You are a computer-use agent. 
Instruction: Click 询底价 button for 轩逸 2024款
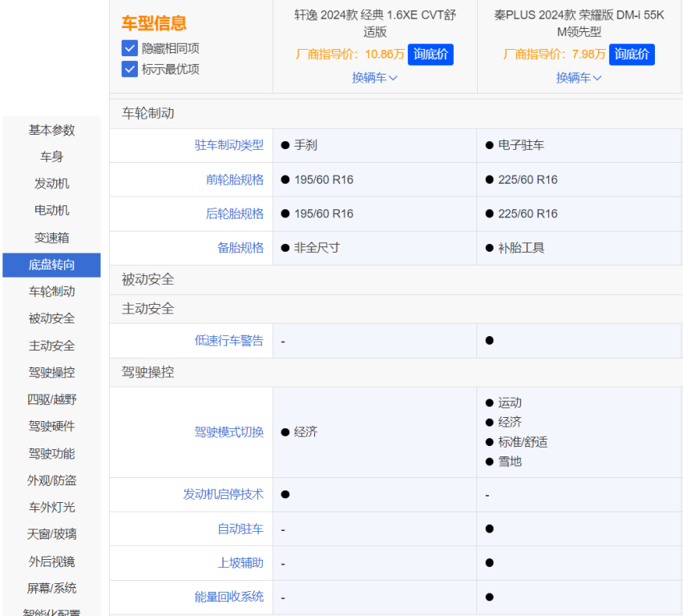coord(430,55)
